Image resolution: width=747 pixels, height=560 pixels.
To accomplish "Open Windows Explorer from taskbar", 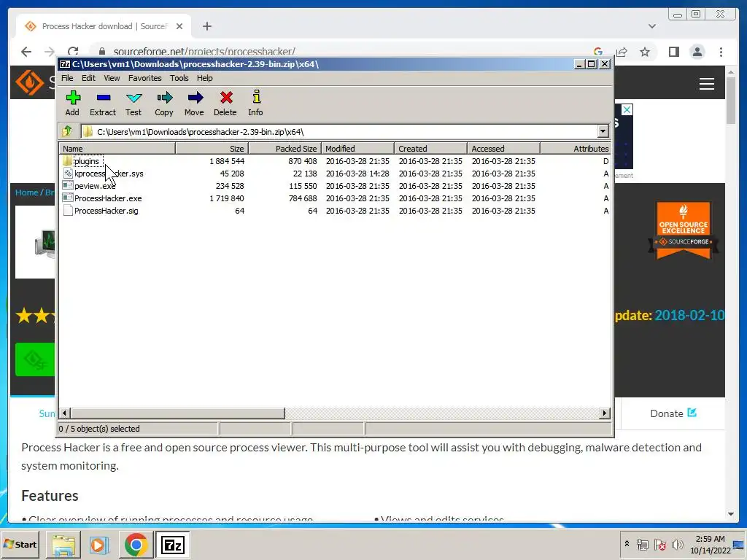I will point(63,544).
